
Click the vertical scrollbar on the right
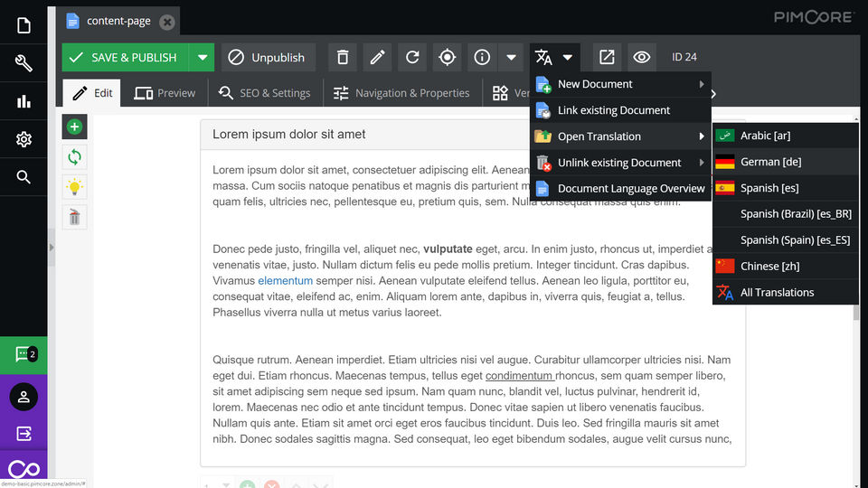click(856, 312)
